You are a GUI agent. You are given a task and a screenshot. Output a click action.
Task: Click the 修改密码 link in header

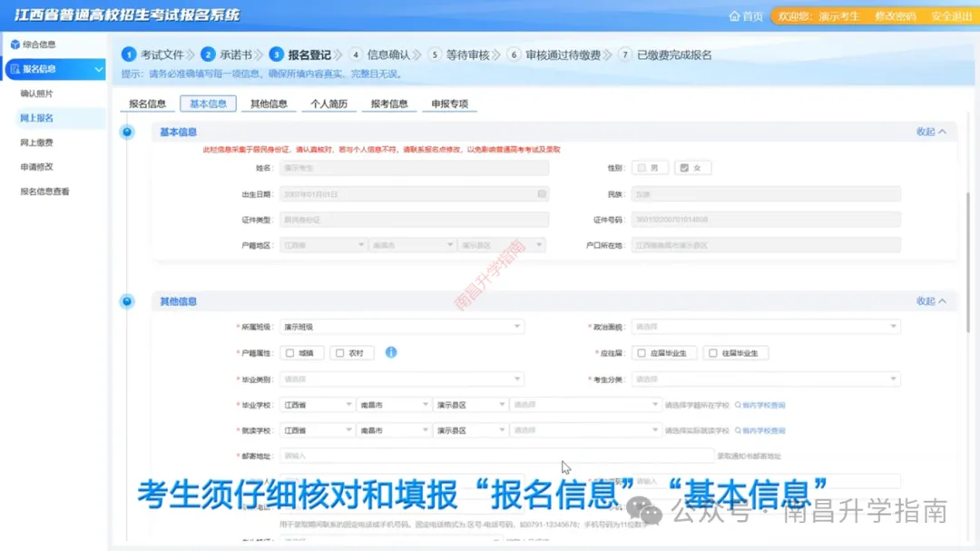[895, 16]
